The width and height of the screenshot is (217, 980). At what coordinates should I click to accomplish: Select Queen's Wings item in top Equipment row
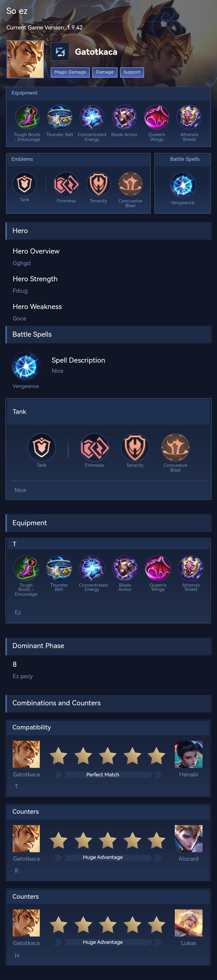click(x=156, y=117)
